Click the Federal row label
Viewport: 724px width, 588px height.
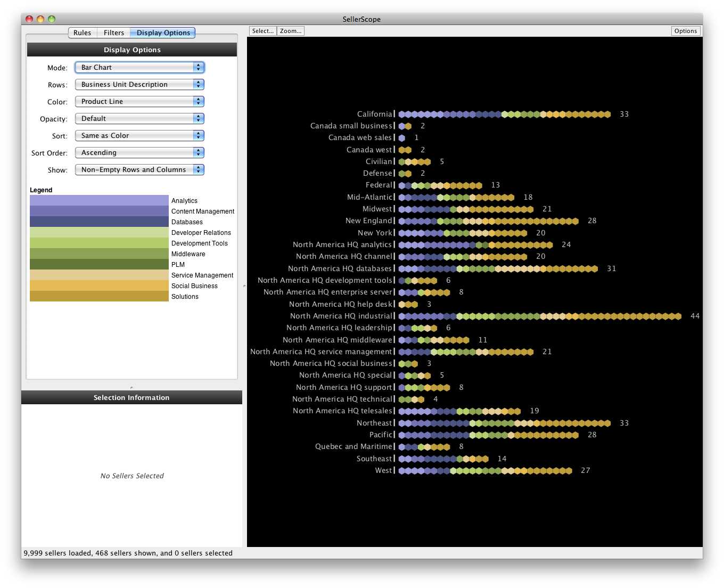(x=379, y=185)
